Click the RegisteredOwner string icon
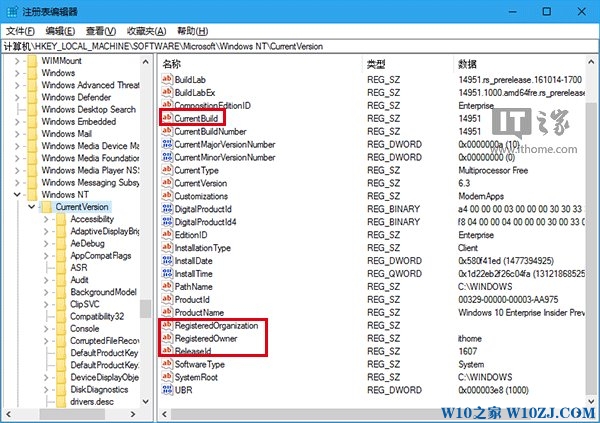Viewport: 600px width, 423px height. tap(167, 338)
